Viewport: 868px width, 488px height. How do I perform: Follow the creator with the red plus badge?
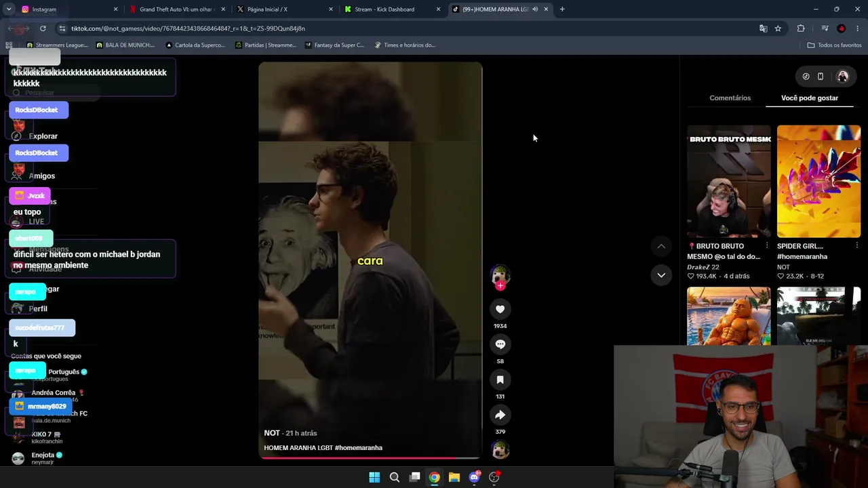[x=500, y=286]
